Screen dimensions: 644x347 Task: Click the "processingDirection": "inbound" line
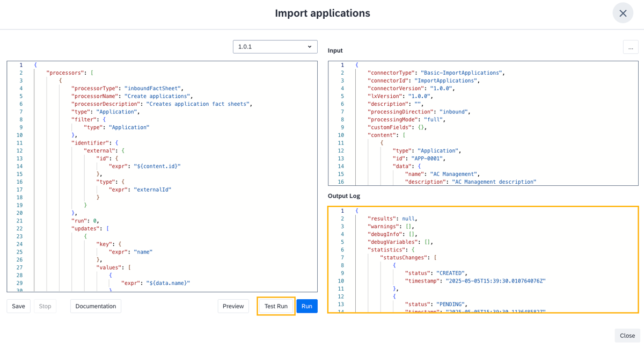pos(419,112)
